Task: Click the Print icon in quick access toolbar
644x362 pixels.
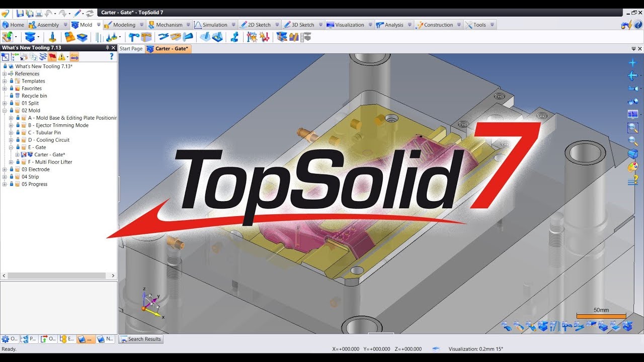Action: coord(38,13)
